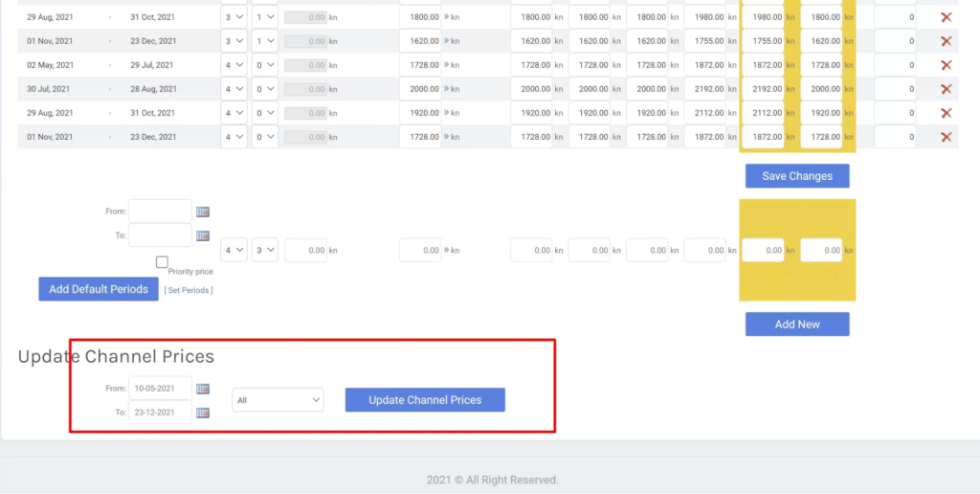Open the All channels dropdown
The height and width of the screenshot is (494, 980).
278,400
